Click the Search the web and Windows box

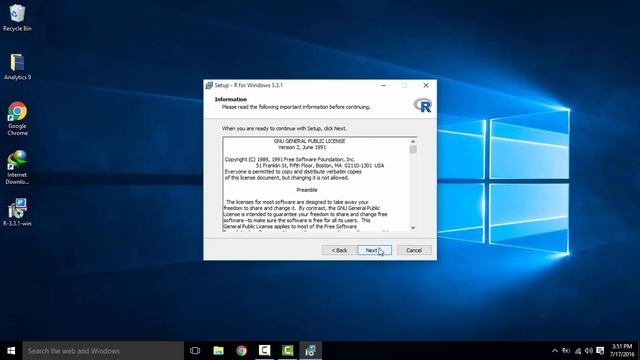103,351
